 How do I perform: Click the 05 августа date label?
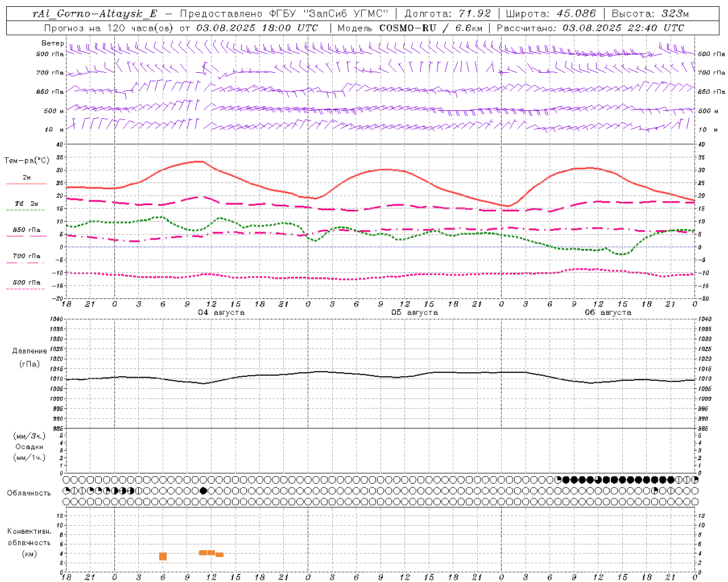click(x=415, y=313)
